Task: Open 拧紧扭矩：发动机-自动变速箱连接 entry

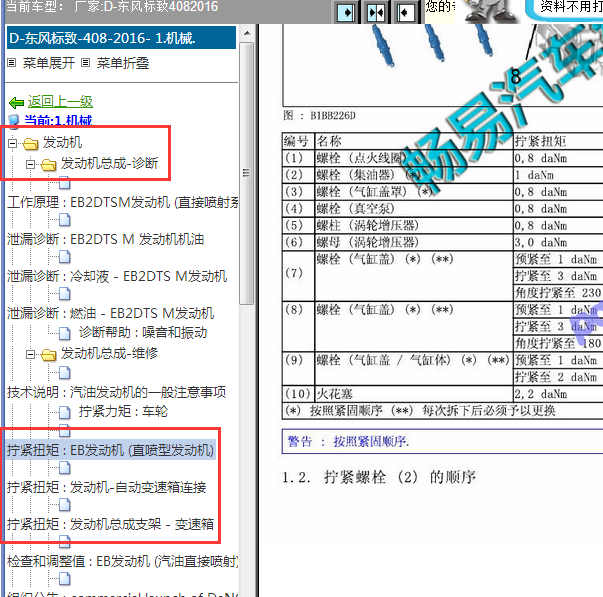Action: pos(107,487)
